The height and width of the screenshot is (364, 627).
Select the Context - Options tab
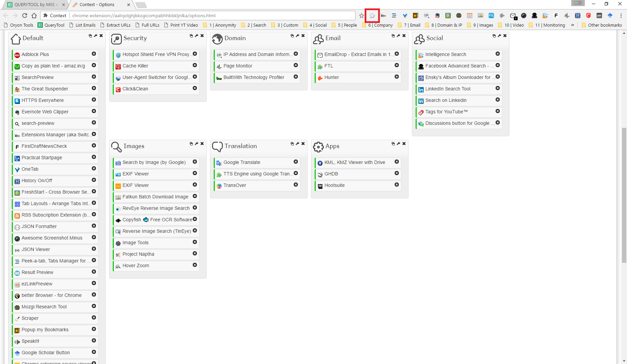(101, 5)
